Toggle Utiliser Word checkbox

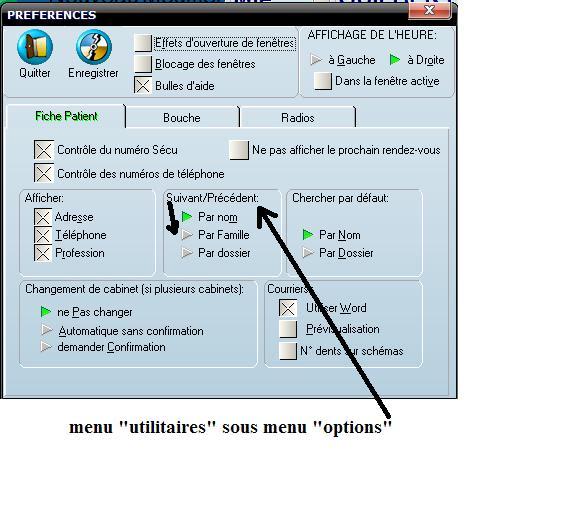(288, 308)
